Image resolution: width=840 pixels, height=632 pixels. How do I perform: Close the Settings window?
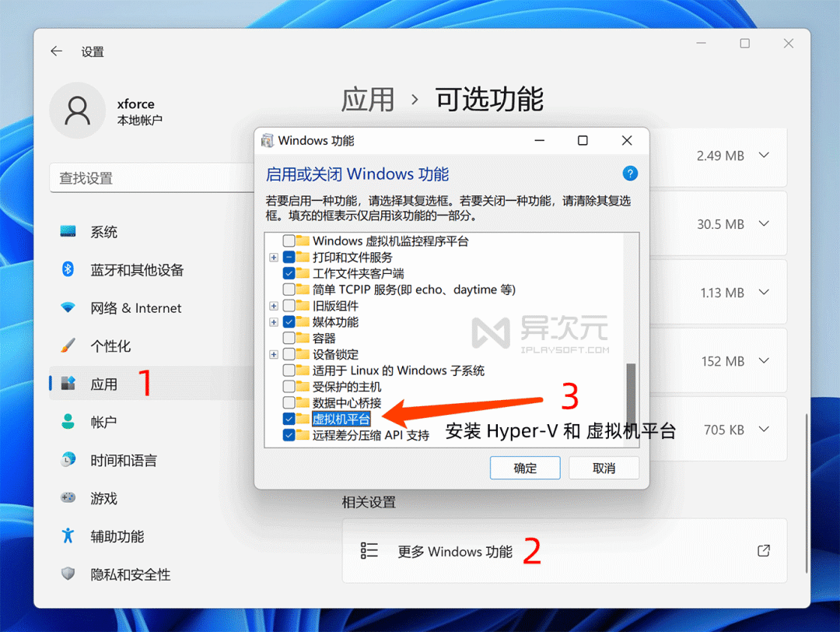click(789, 44)
